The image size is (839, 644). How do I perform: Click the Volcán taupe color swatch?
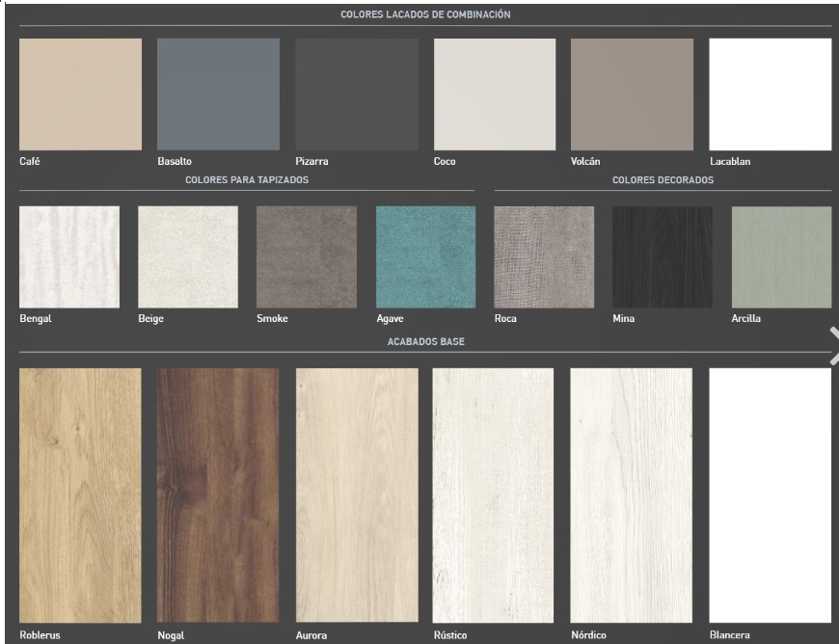pyautogui.click(x=632, y=94)
